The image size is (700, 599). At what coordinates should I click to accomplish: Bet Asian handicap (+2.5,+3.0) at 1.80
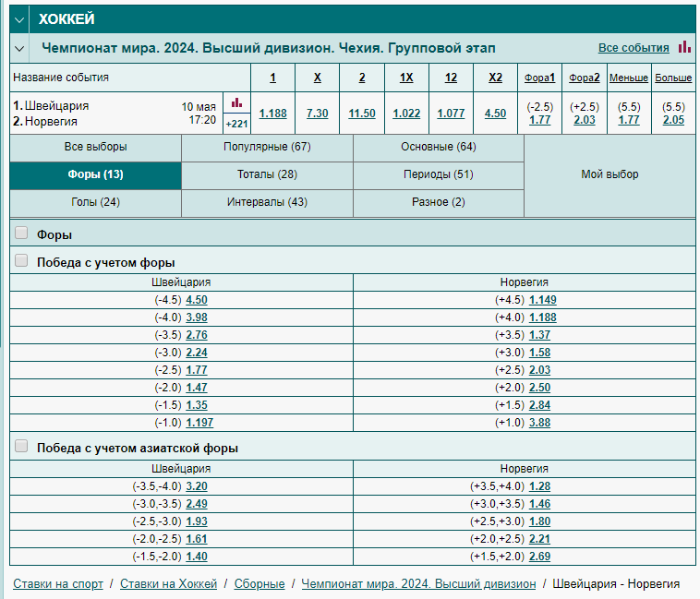539,521
